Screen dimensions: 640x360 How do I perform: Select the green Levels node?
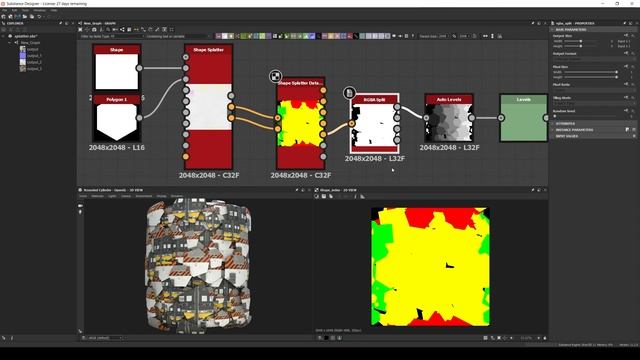tap(524, 118)
